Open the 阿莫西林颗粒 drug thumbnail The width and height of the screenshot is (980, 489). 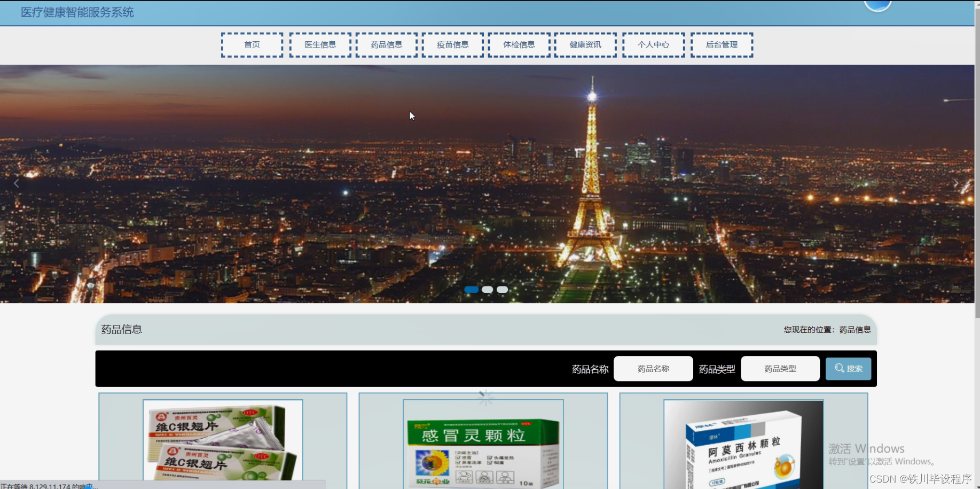point(743,444)
